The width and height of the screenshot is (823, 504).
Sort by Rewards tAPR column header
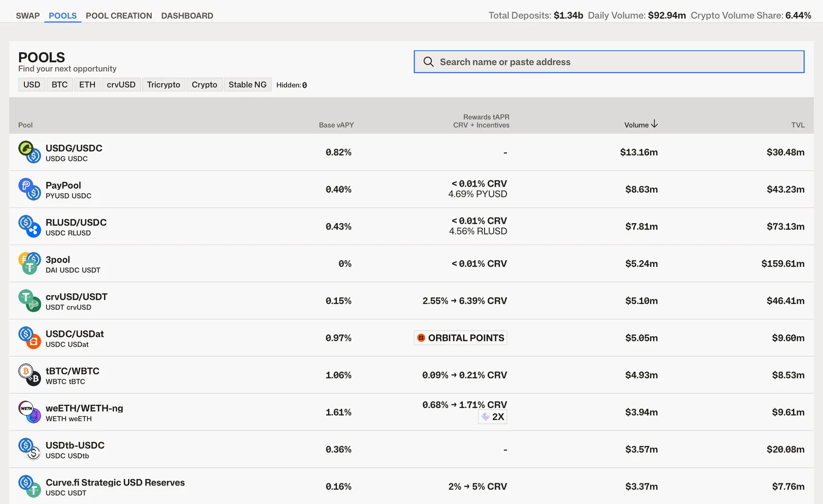(x=481, y=121)
